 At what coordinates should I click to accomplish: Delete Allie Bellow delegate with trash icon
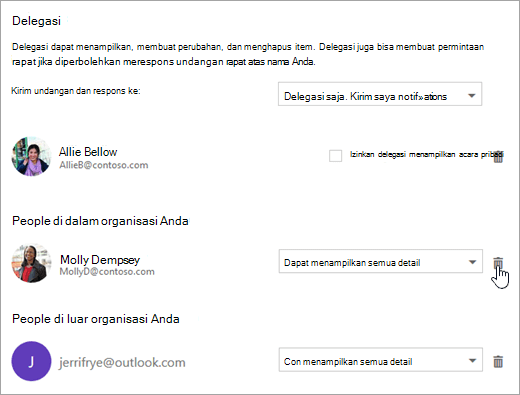[498, 156]
